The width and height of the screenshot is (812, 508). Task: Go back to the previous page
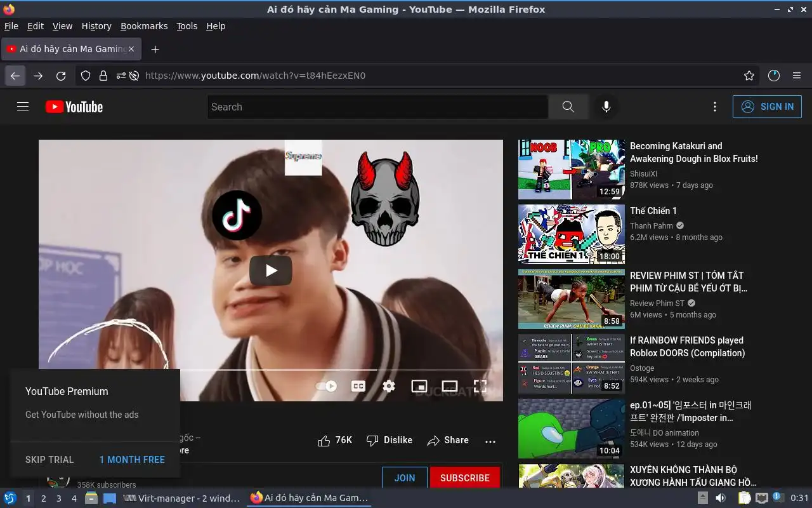click(15, 76)
